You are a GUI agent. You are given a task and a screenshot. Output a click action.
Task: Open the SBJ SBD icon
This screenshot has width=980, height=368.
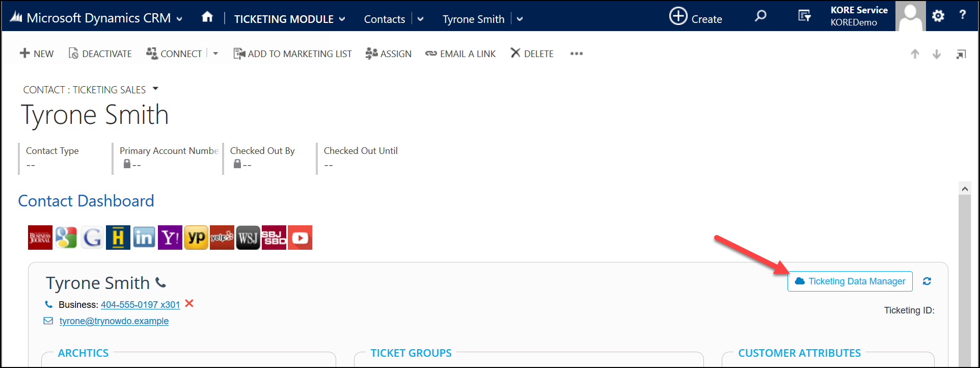(274, 238)
